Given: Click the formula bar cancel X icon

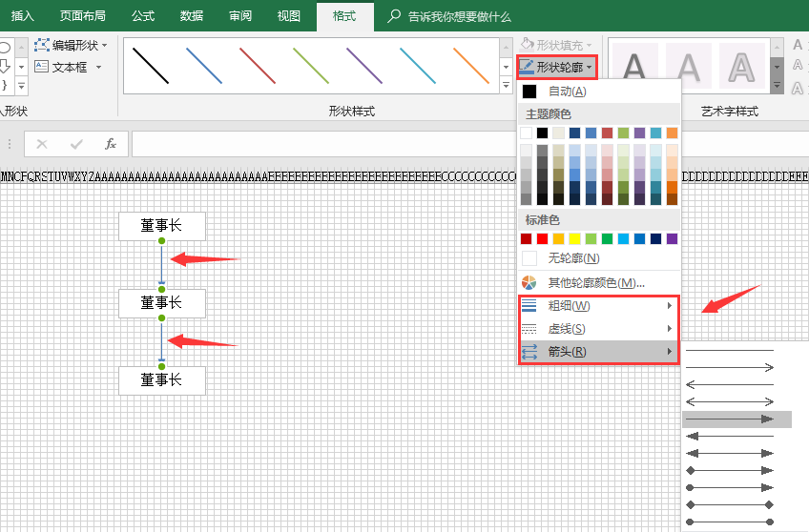Looking at the screenshot, I should [42, 144].
